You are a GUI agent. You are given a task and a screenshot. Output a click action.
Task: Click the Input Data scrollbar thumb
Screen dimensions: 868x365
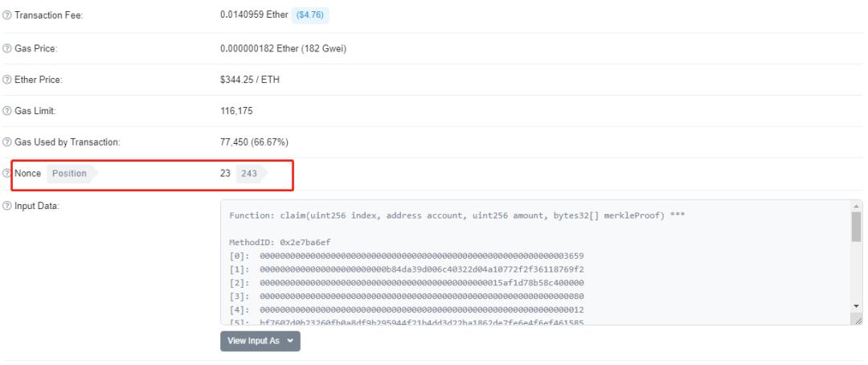pyautogui.click(x=857, y=227)
